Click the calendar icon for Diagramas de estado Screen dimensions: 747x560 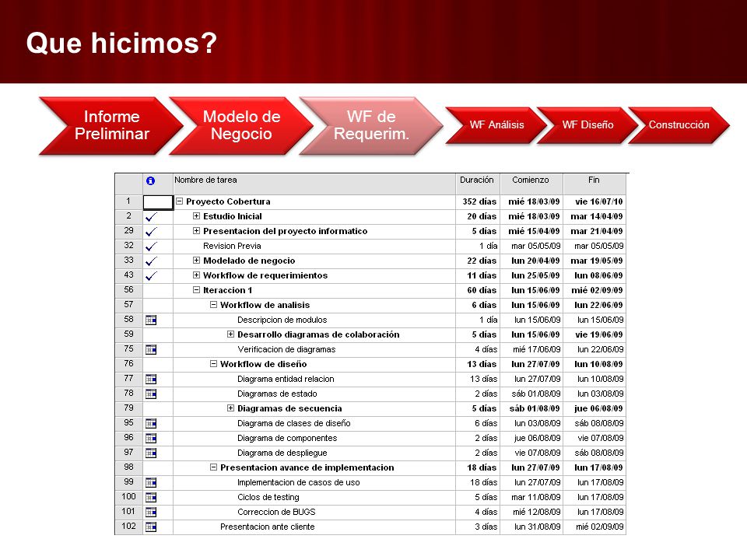(151, 394)
